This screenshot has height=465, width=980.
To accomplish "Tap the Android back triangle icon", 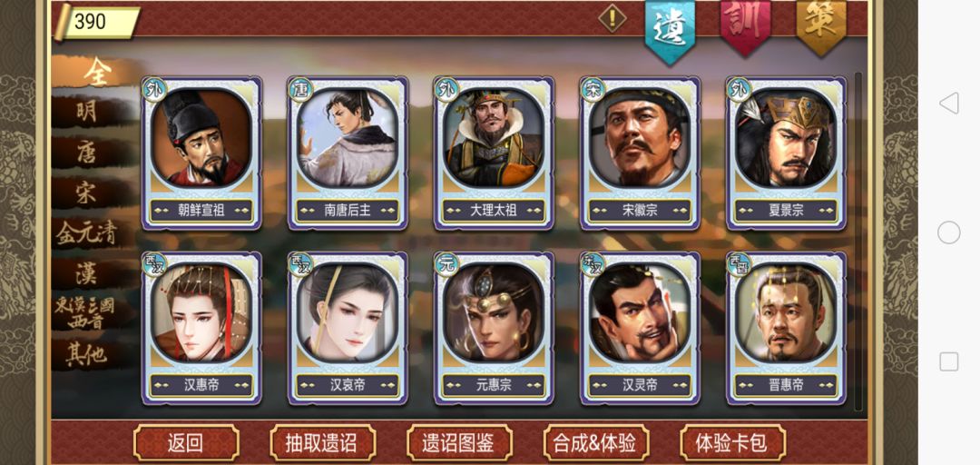I will point(948,103).
